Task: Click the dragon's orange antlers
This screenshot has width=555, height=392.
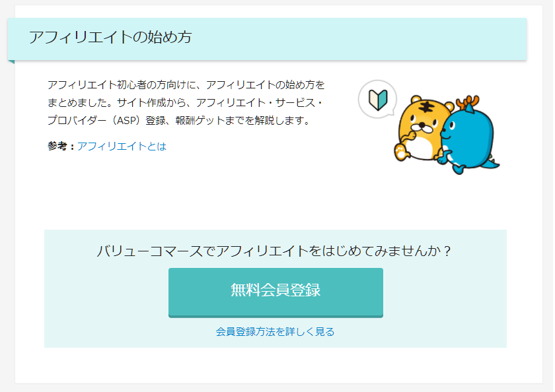Action: (x=468, y=102)
